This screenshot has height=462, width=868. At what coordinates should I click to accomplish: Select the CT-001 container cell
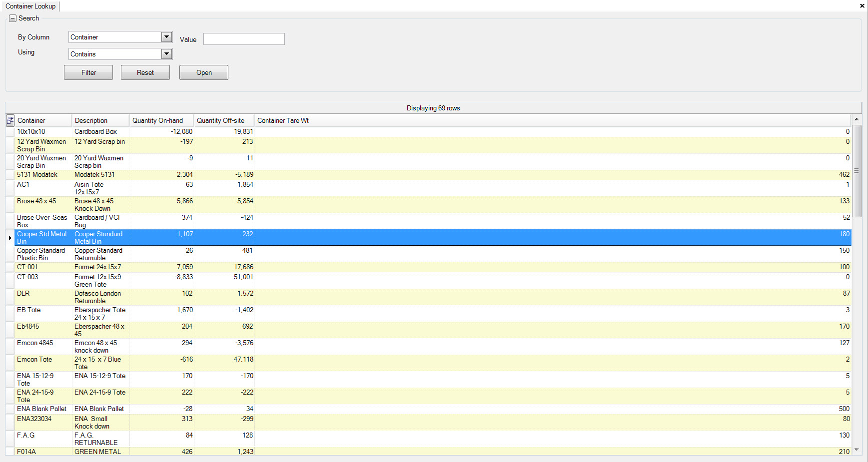click(x=43, y=267)
